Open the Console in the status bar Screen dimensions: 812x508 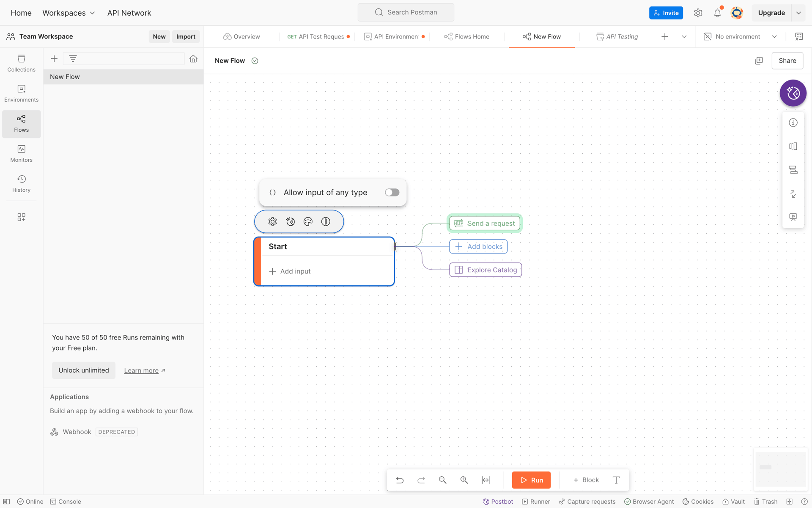click(66, 502)
